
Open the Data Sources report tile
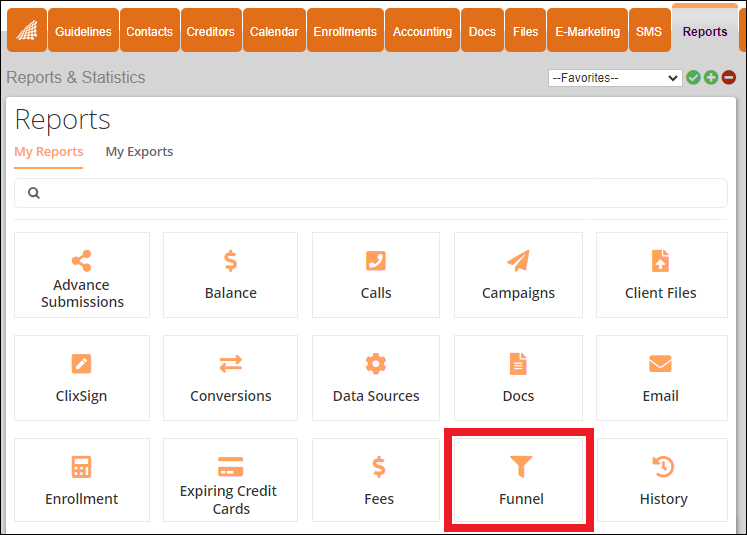376,378
